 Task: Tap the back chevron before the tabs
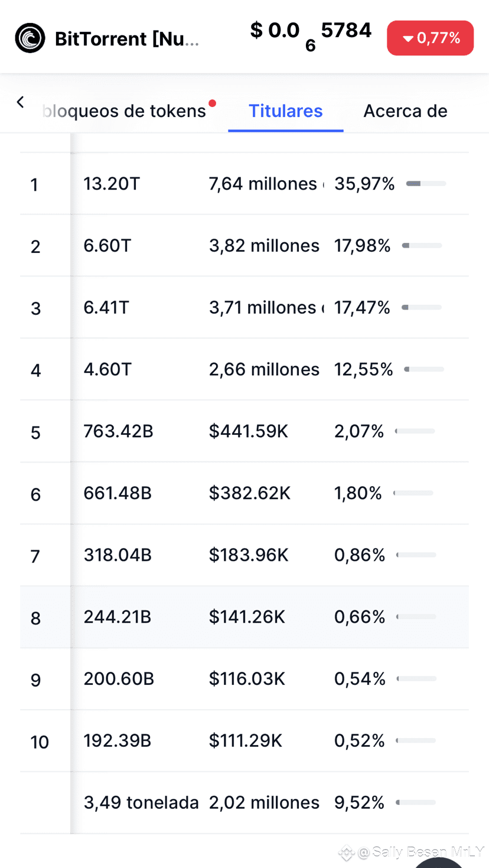[20, 102]
